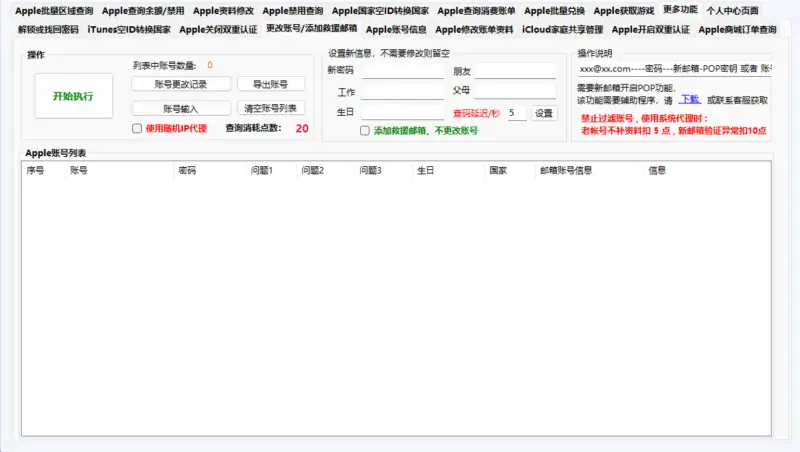The image size is (800, 452).
Task: Open the Apple禁用查询 tab
Action: pos(293,11)
